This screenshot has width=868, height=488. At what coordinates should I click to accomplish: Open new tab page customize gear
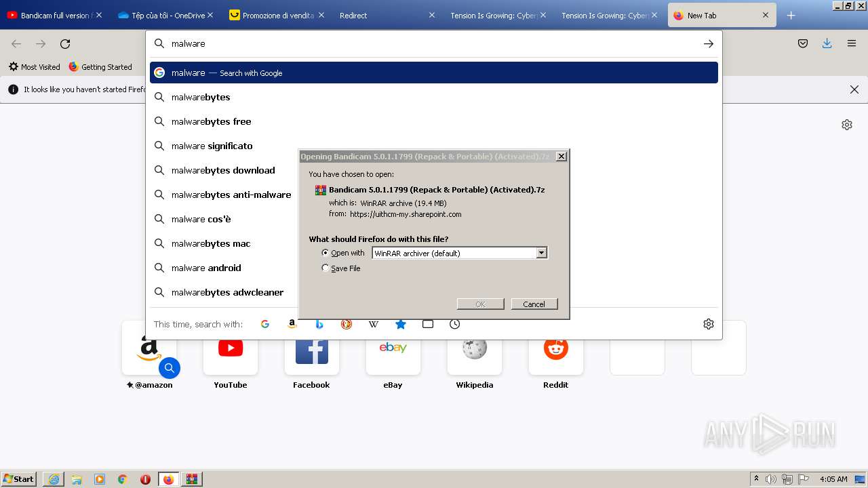(x=847, y=125)
